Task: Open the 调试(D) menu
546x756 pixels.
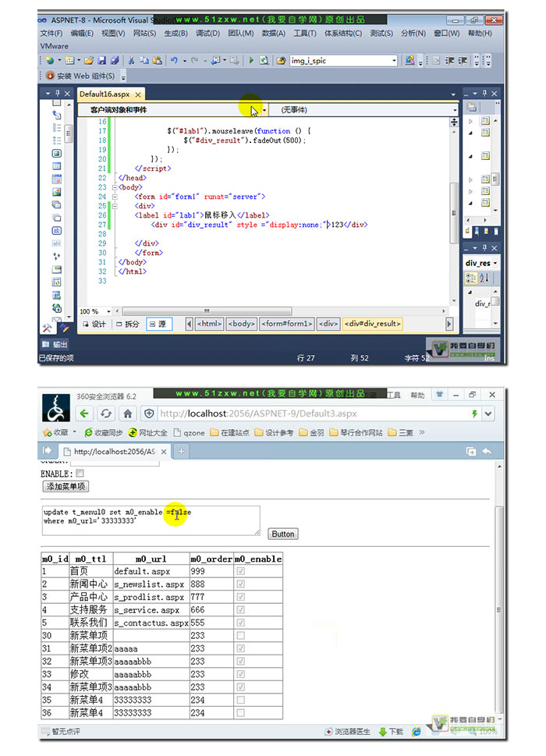Action: coord(207,34)
